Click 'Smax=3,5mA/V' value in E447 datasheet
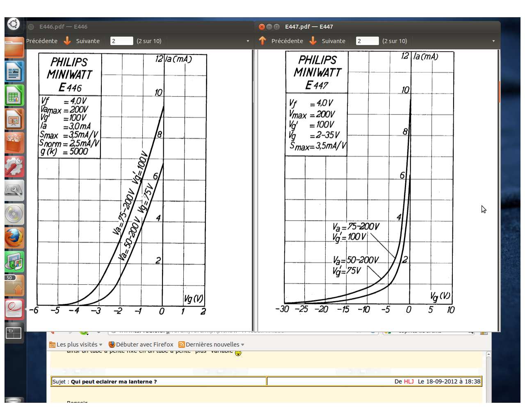This screenshot has height=420, width=525. 318,146
